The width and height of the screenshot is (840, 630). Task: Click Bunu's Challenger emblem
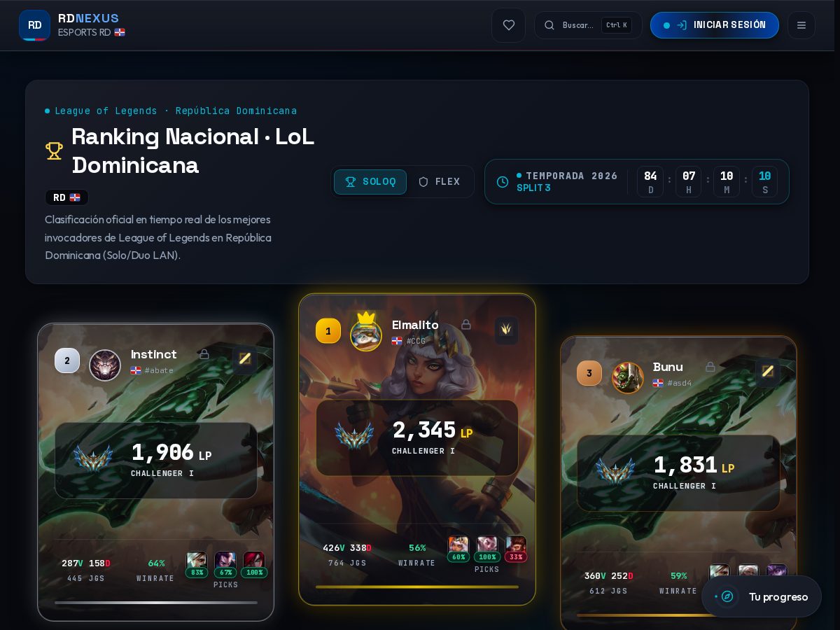pos(615,471)
